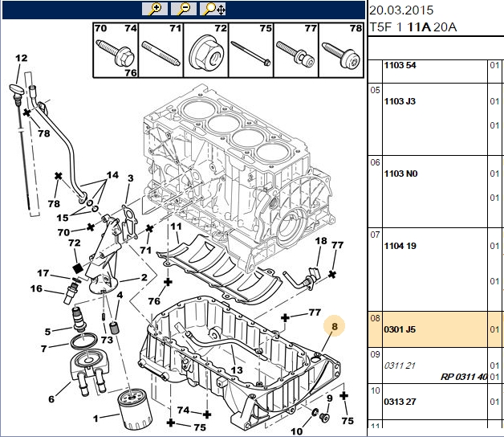Viewport: 504px width, 437px height.
Task: Select part number 1103 54 in the list
Action: point(400,65)
